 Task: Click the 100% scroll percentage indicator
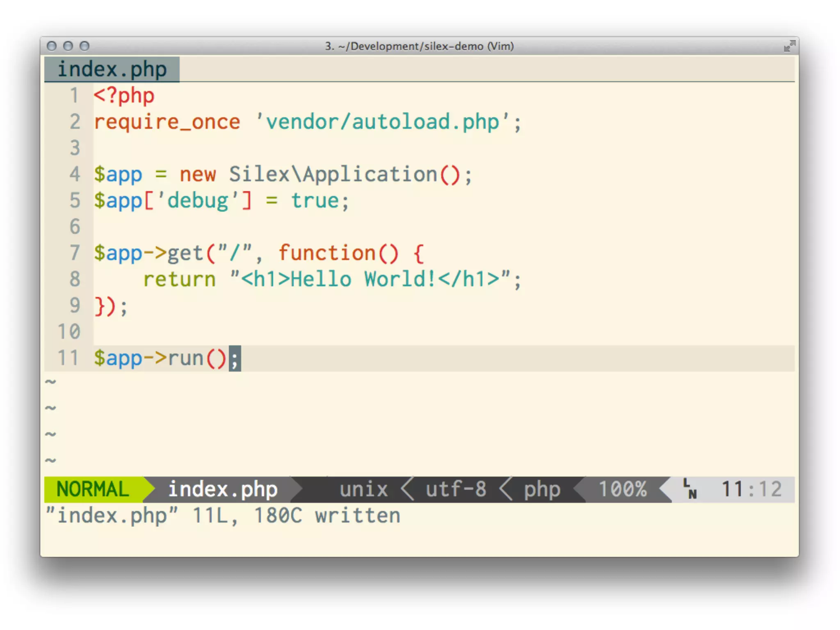(623, 489)
